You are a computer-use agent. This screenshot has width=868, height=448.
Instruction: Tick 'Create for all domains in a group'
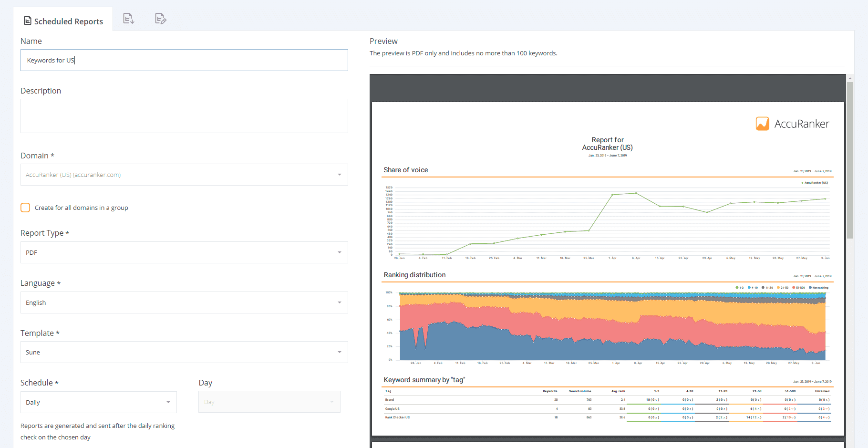(25, 208)
